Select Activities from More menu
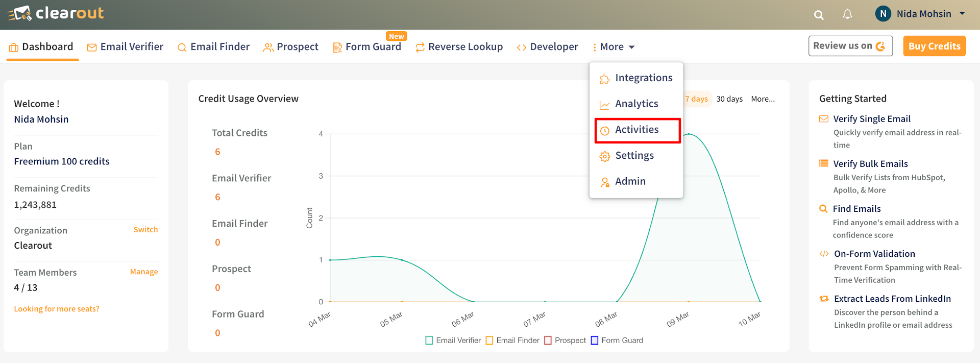 [x=638, y=130]
